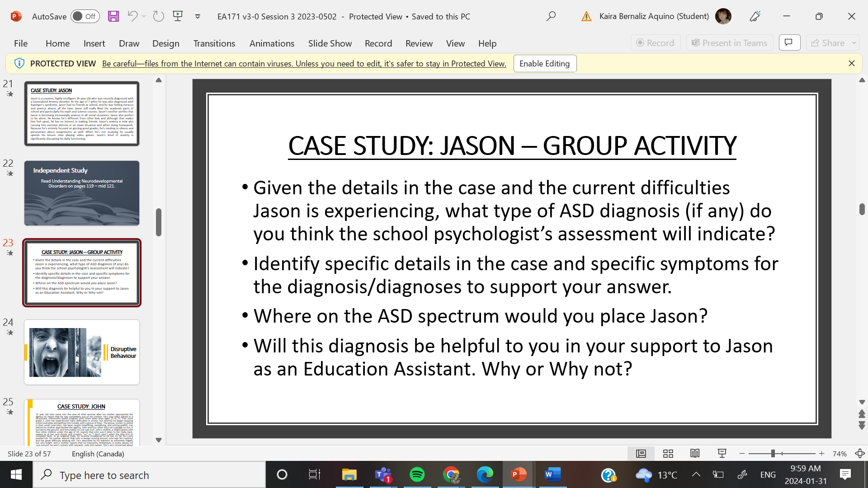This screenshot has width=868, height=488.
Task: Open the Undo history dropdown arrow
Action: pyautogui.click(x=144, y=17)
